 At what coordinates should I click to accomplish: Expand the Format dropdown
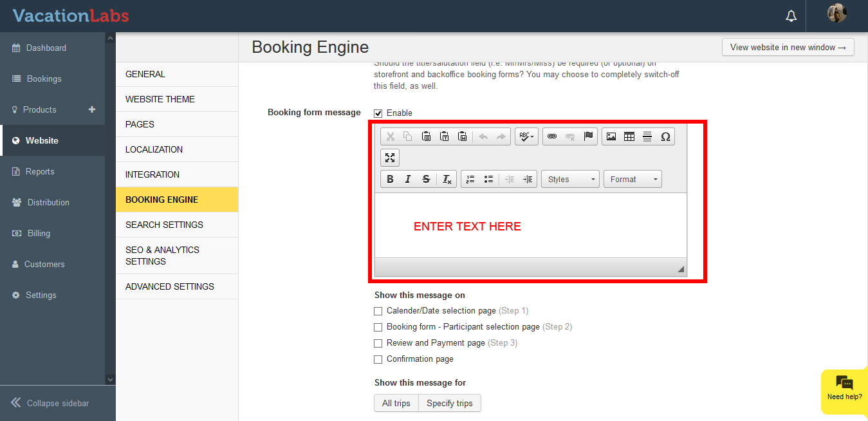(x=633, y=180)
